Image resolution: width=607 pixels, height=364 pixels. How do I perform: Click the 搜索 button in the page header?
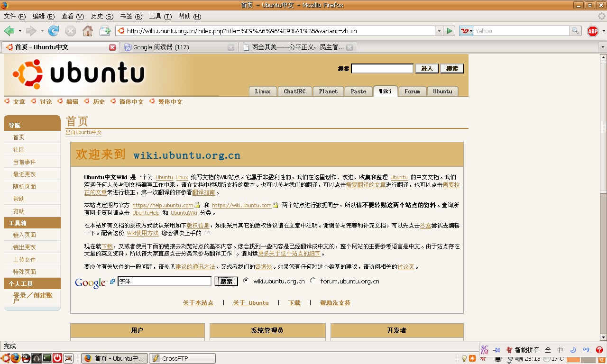[x=452, y=69]
